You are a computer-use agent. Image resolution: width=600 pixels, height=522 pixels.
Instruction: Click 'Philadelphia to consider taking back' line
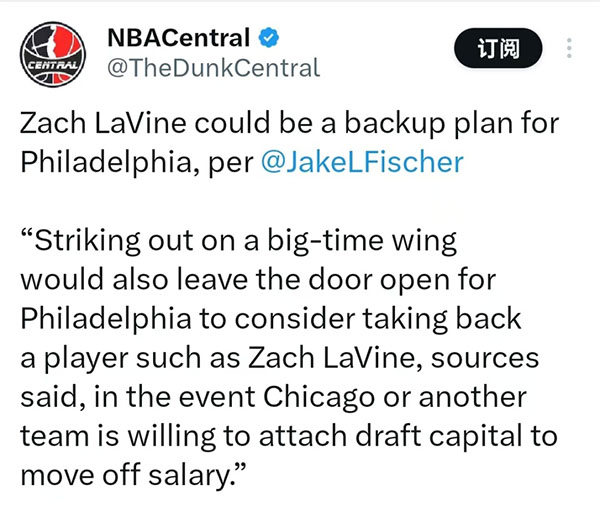click(x=271, y=319)
